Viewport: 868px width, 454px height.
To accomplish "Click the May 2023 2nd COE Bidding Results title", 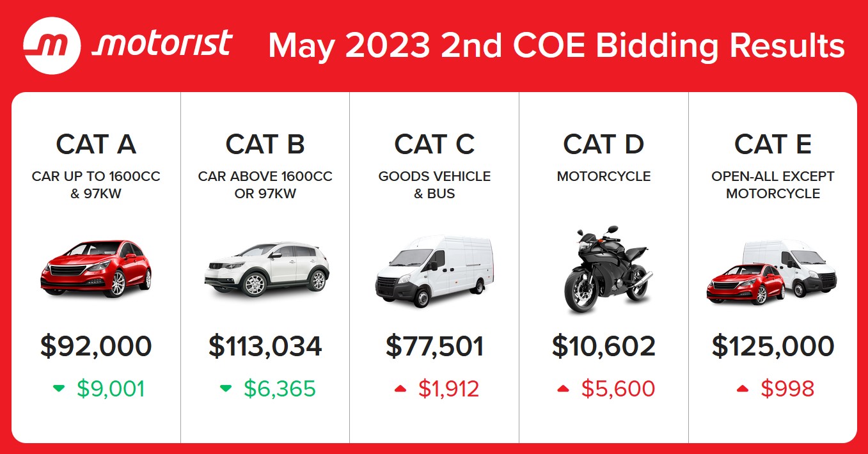I will [x=556, y=46].
